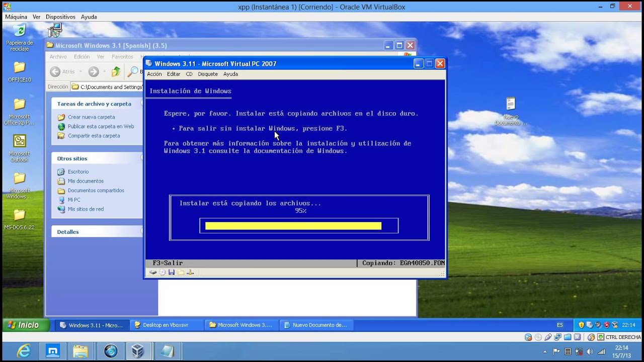644x362 pixels.
Task: Switch to Desktop en Vboxsvr taskbar button
Action: 166,325
